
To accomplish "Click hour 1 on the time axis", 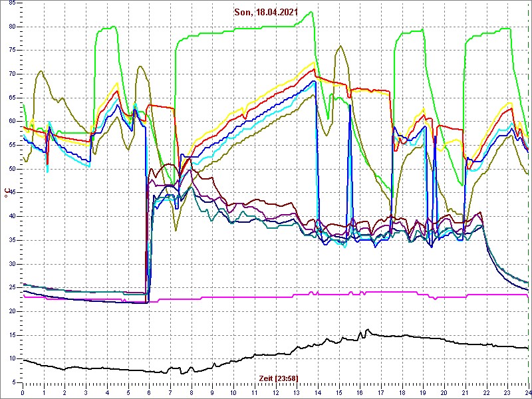I will click(x=44, y=393).
